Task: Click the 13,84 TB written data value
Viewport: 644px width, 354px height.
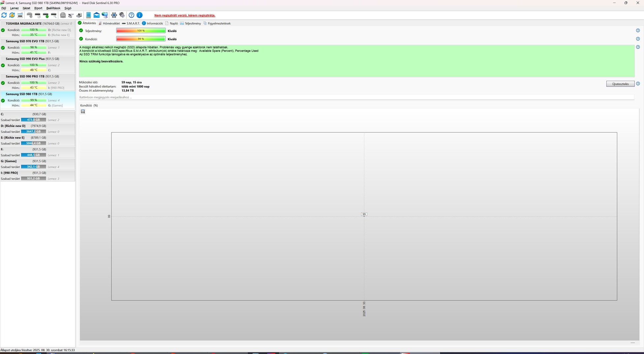Action: point(128,91)
